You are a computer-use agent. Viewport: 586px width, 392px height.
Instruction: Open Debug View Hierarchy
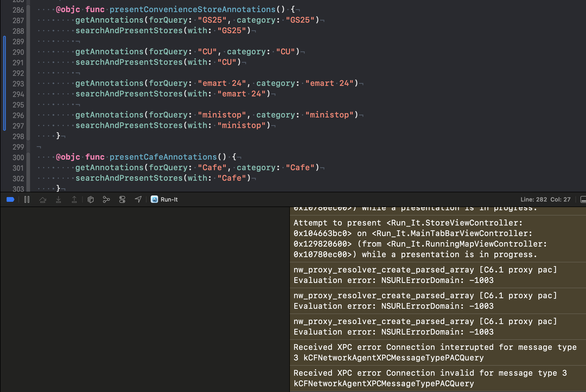click(x=91, y=199)
